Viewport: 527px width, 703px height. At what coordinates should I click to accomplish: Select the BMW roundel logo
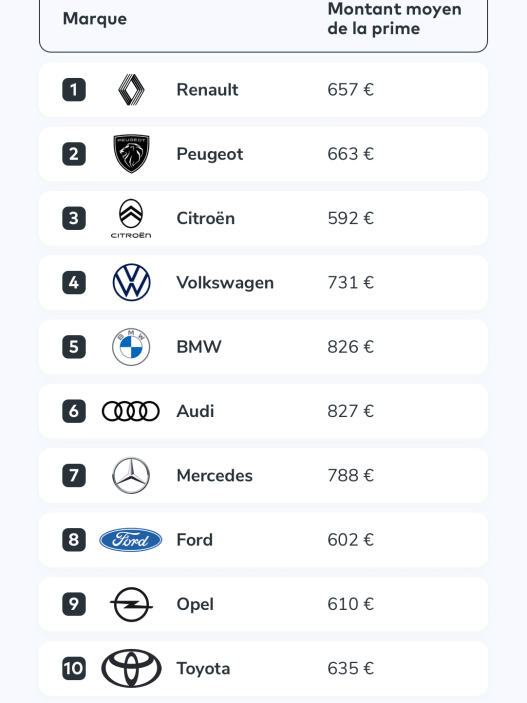point(131,347)
